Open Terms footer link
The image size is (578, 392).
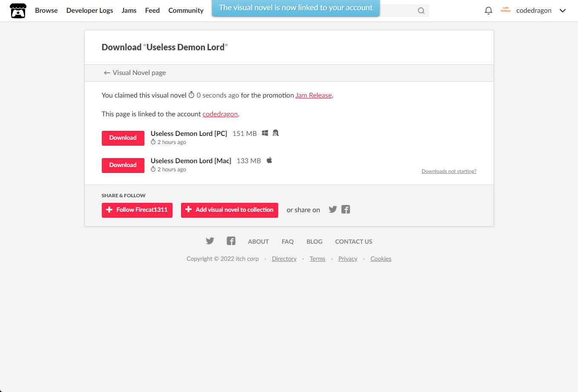[317, 259]
